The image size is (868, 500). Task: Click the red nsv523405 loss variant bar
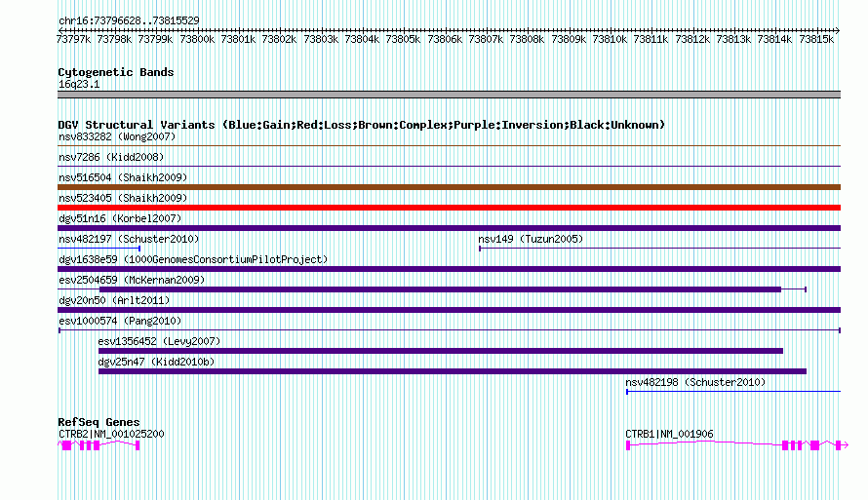tap(449, 208)
